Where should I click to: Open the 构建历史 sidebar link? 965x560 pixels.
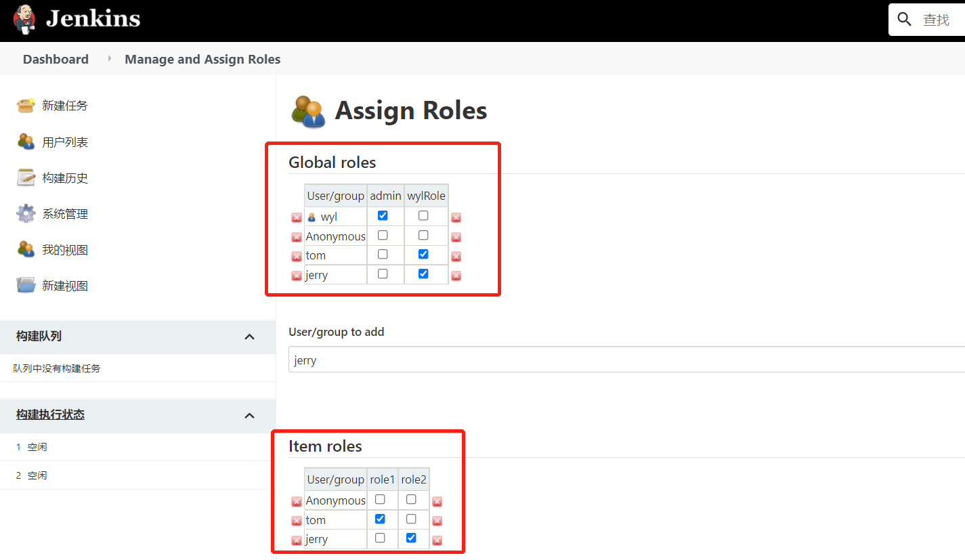coord(65,178)
